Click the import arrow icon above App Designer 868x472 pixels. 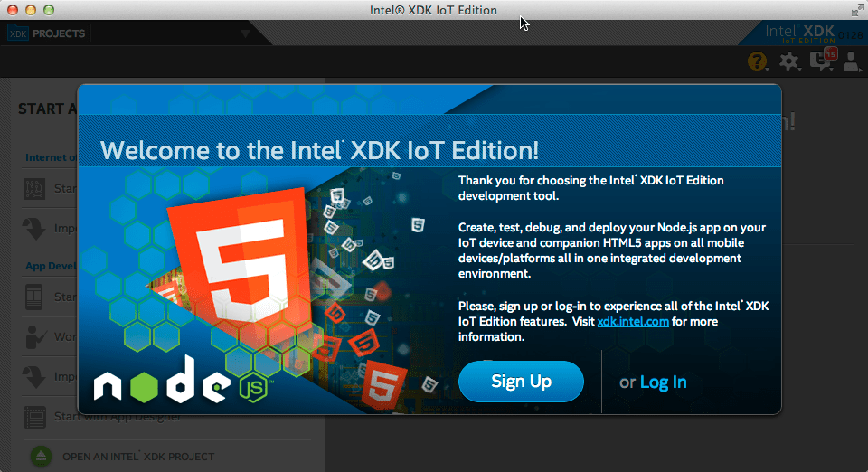(x=33, y=376)
